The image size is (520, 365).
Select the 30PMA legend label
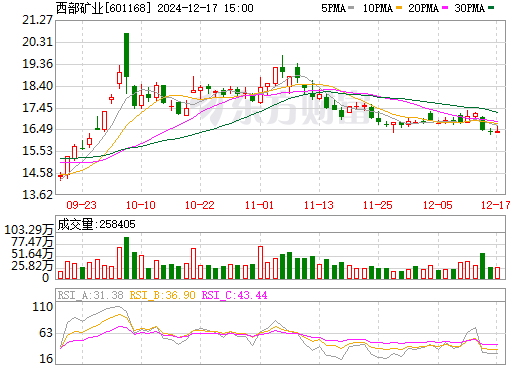[x=469, y=8]
